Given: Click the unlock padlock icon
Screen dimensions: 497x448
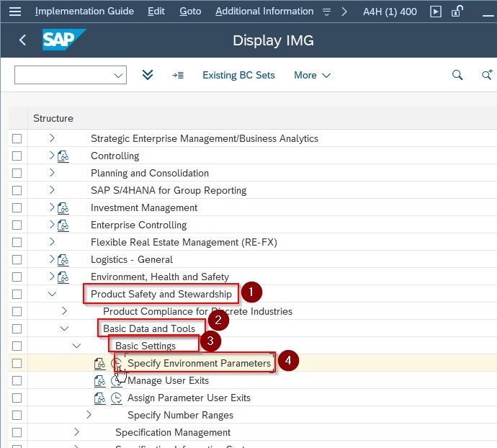Looking at the screenshot, I should (457, 11).
